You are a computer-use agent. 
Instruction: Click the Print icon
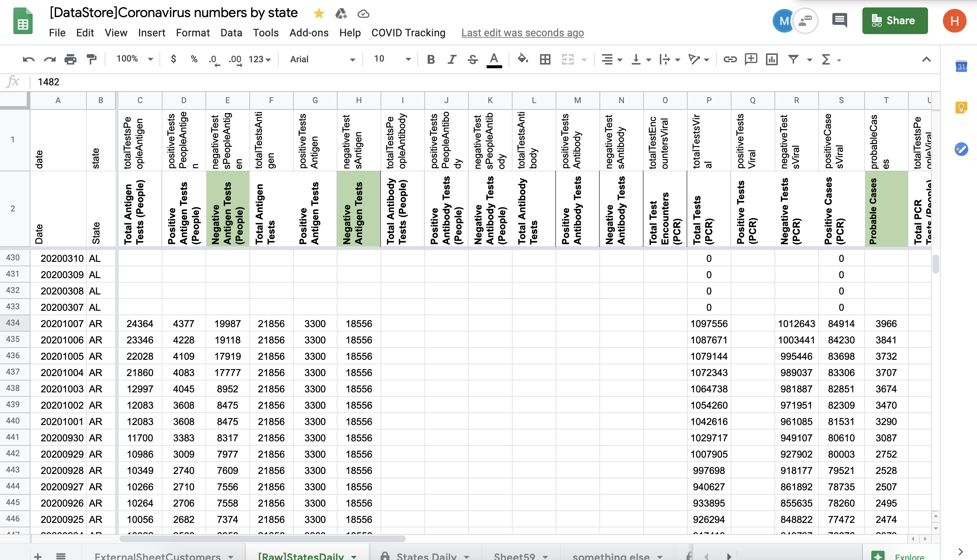70,59
